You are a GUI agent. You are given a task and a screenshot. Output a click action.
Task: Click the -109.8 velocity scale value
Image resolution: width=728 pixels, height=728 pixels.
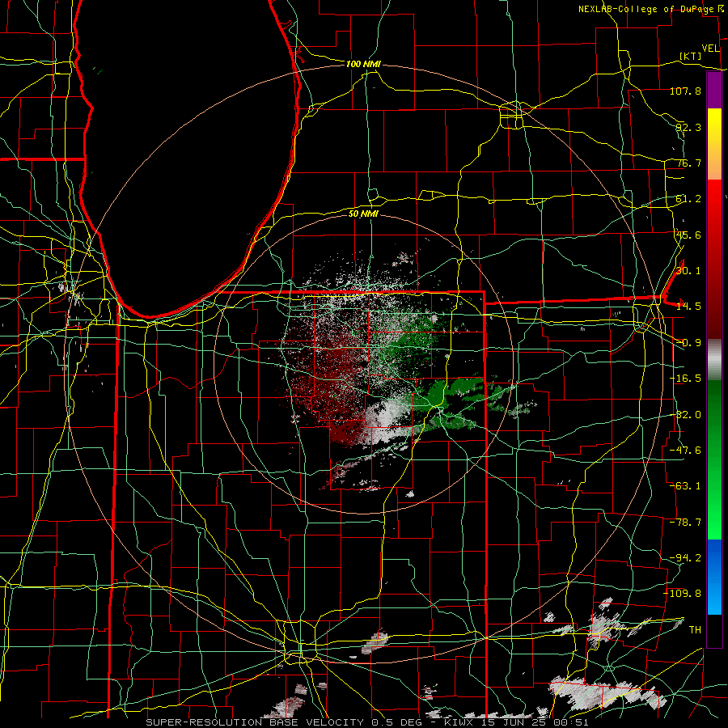683,594
